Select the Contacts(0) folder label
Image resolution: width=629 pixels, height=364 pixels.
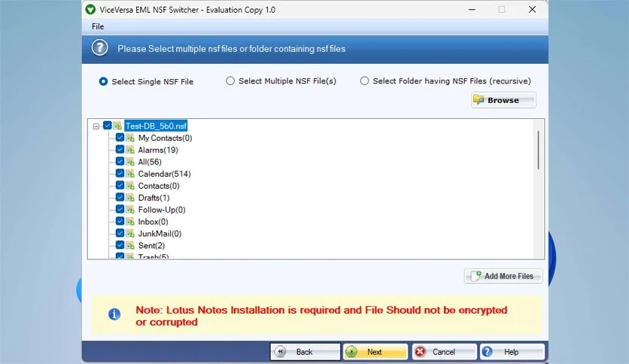(x=159, y=186)
